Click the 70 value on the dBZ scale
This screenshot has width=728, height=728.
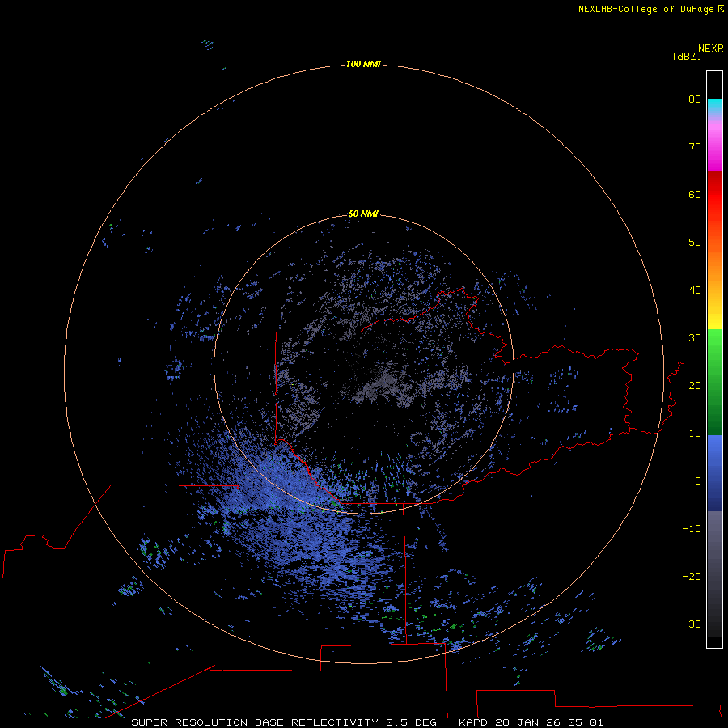(x=695, y=146)
